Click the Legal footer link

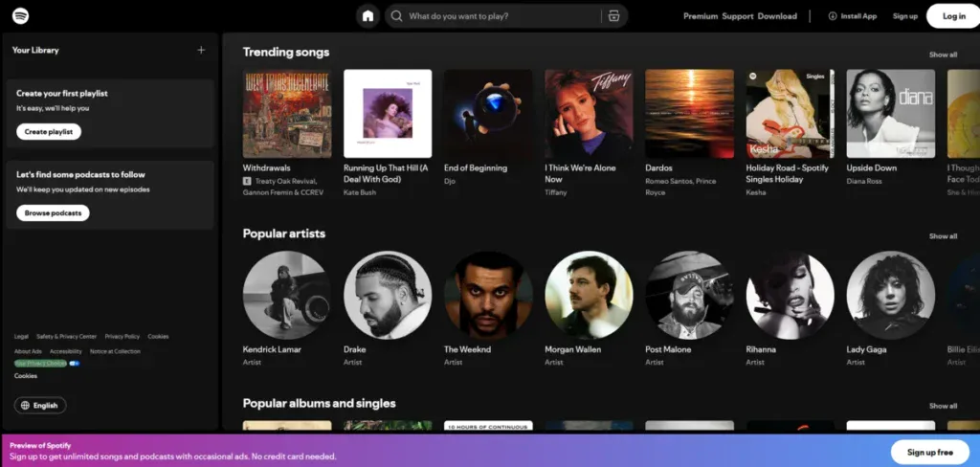click(21, 336)
